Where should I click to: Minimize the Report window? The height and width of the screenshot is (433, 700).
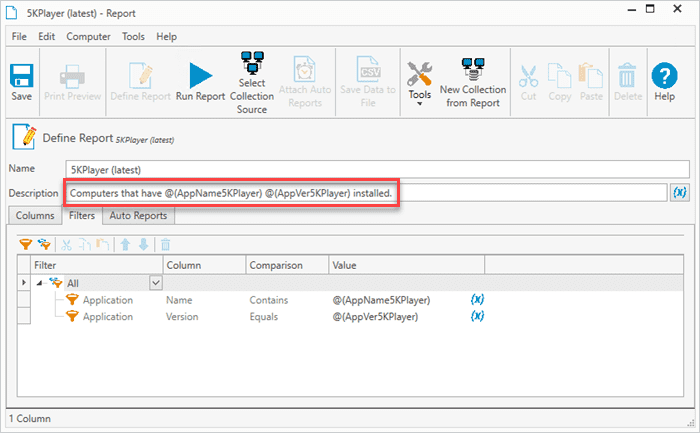click(x=632, y=9)
